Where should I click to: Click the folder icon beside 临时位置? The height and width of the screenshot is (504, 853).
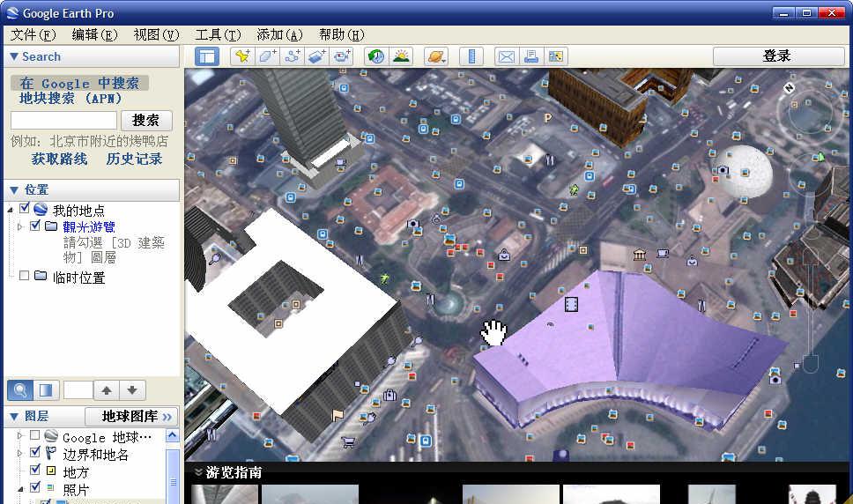click(41, 276)
